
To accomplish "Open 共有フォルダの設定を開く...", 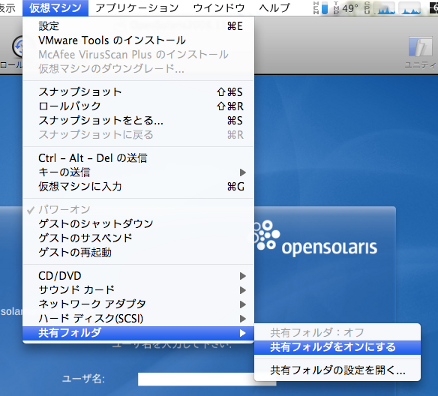I will (x=337, y=370).
